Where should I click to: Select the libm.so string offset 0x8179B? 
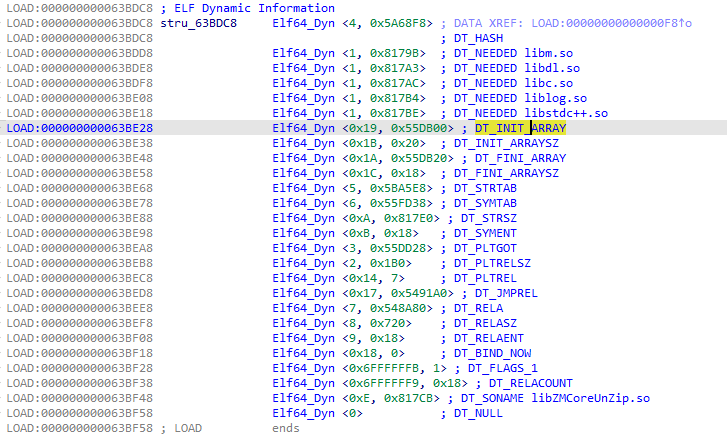pos(395,53)
